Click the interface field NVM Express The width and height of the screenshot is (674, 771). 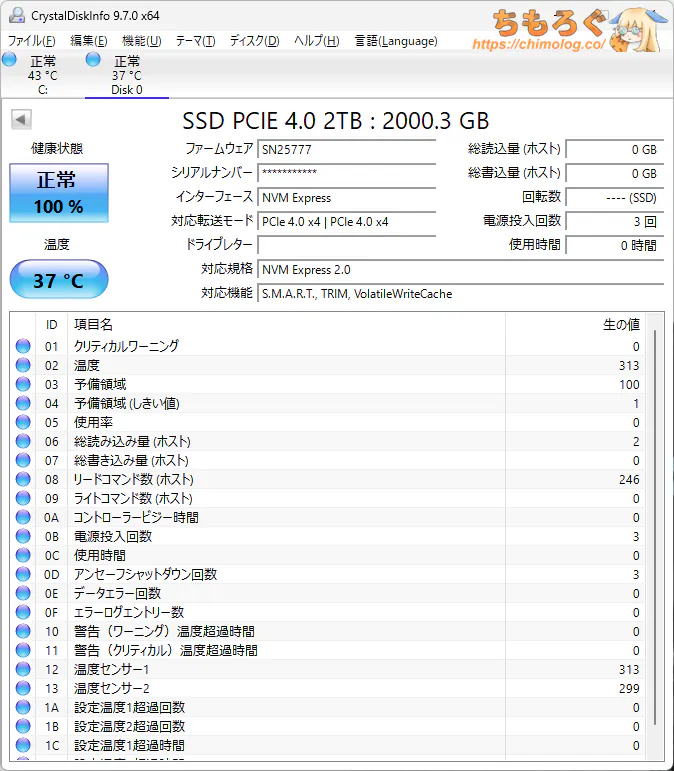tap(347, 198)
